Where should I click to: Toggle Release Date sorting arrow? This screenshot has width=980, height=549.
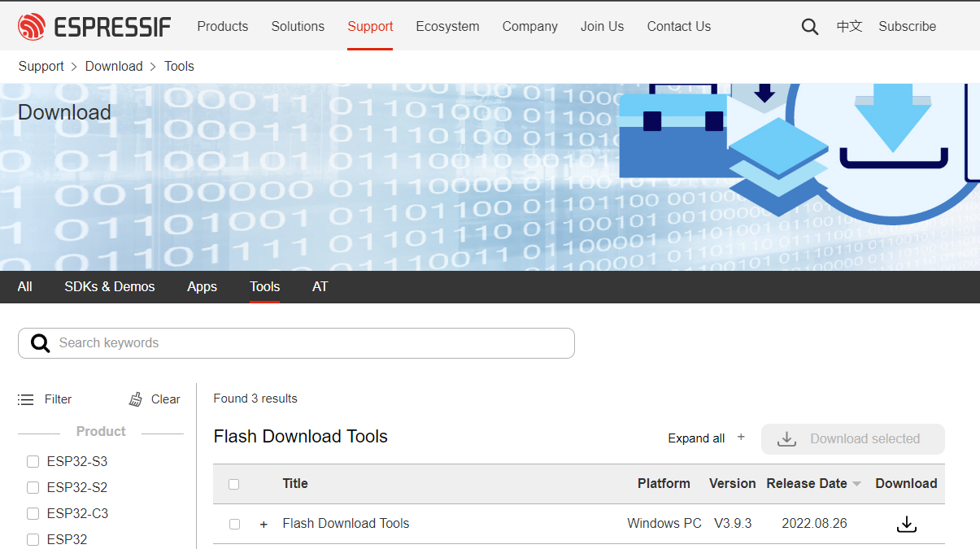(x=856, y=483)
